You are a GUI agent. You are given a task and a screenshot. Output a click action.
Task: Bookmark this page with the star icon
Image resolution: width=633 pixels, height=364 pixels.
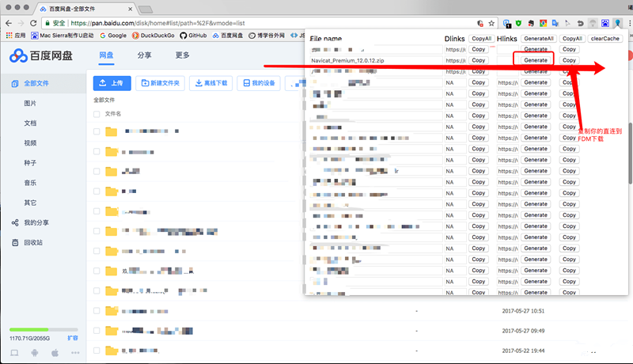point(491,24)
